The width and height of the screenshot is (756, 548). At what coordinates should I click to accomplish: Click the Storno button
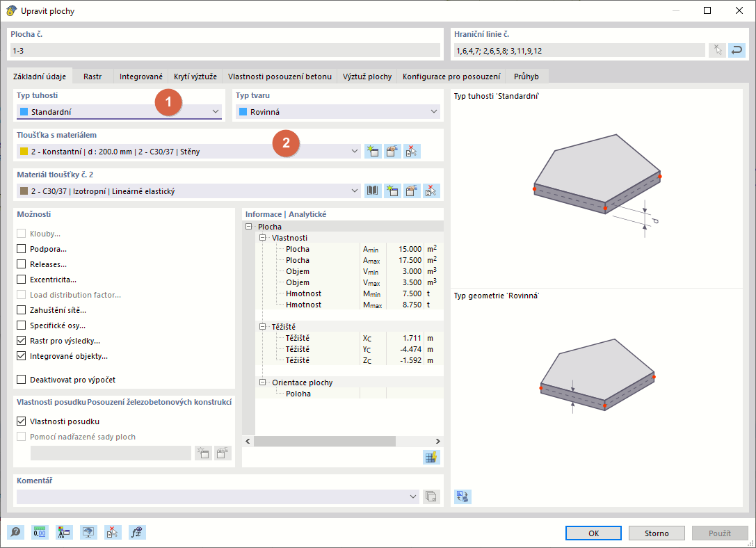pos(657,533)
